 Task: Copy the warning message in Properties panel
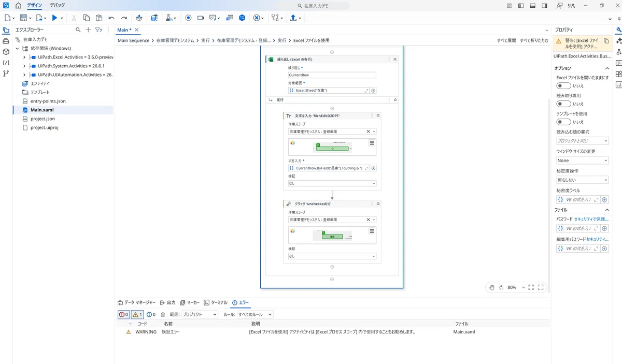(606, 40)
